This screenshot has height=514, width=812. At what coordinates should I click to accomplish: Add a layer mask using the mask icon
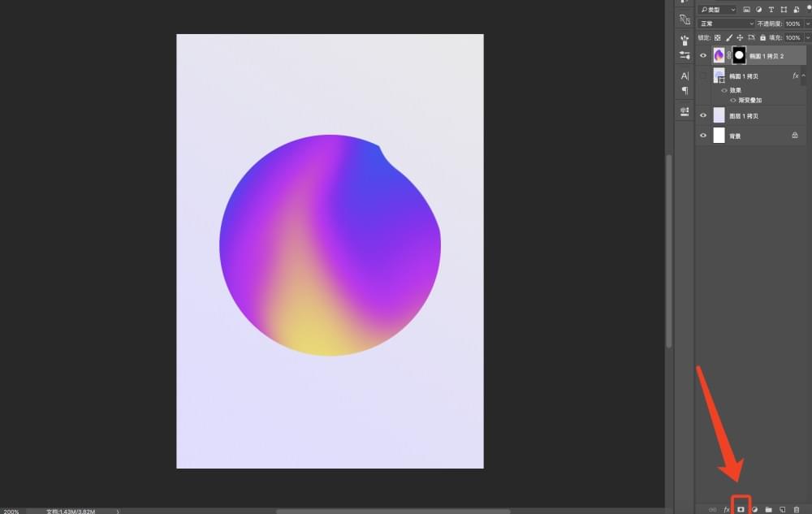pyautogui.click(x=741, y=509)
